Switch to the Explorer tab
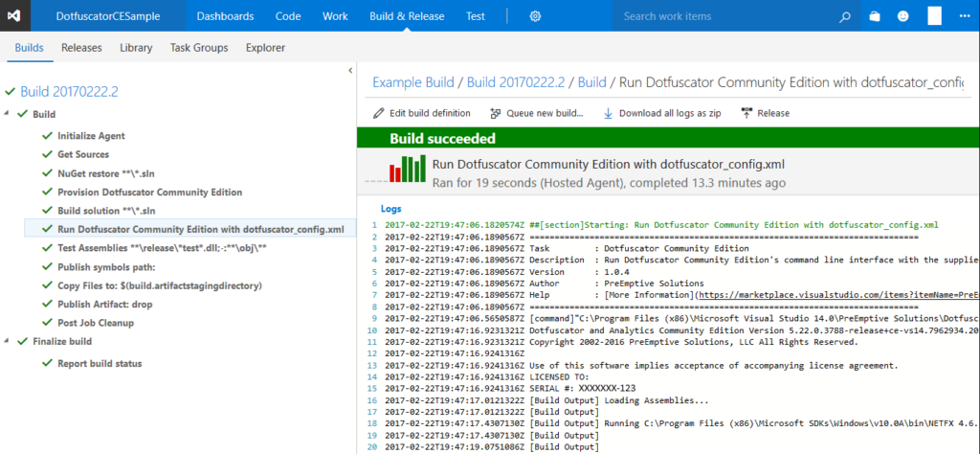This screenshot has width=980, height=454. (266, 48)
